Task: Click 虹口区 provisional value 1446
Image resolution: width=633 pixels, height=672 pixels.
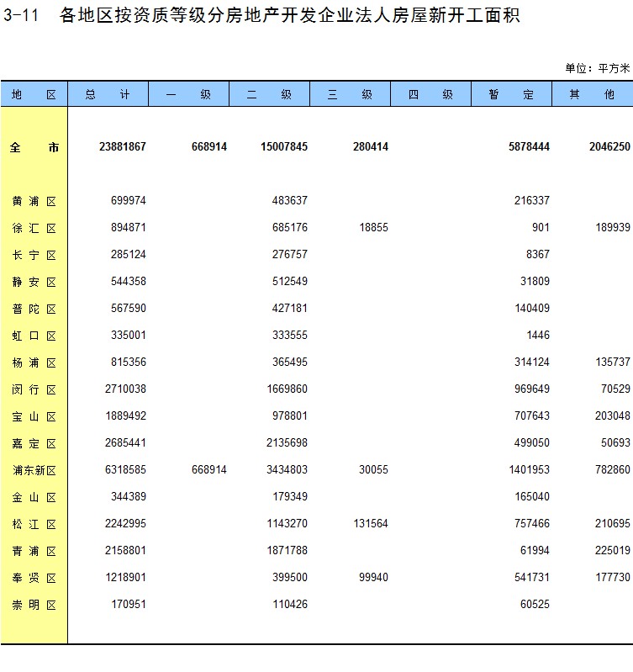Action: tap(537, 336)
